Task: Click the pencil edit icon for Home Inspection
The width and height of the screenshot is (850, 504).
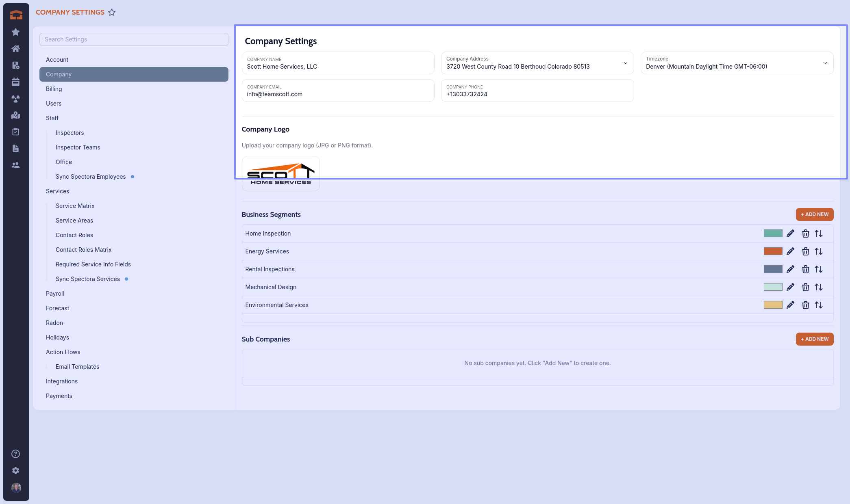Action: pyautogui.click(x=790, y=234)
